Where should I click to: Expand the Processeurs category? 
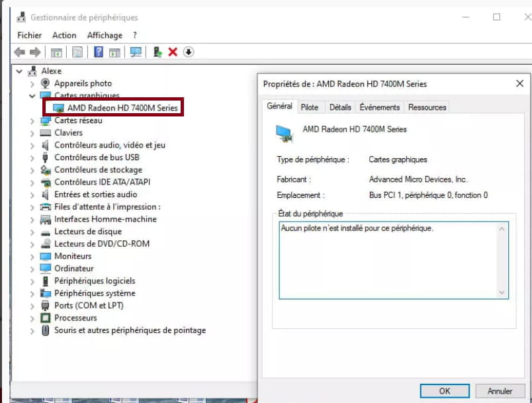(32, 318)
